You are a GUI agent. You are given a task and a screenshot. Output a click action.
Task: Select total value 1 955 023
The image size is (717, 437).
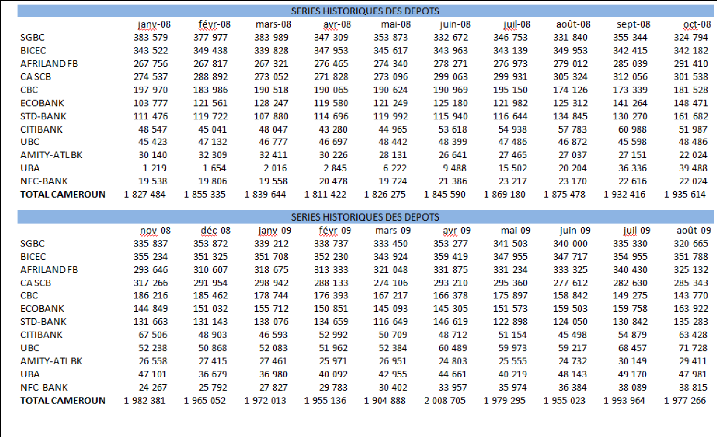pyautogui.click(x=564, y=401)
